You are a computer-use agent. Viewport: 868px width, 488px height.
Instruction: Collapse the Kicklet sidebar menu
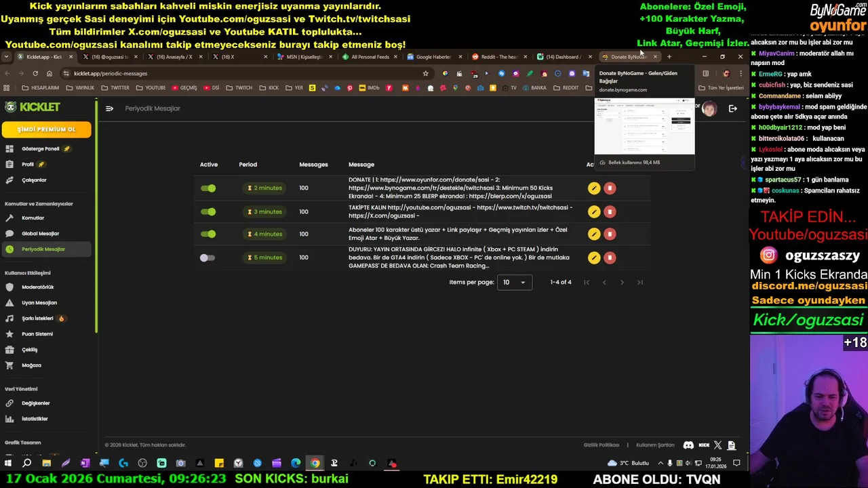coord(109,108)
